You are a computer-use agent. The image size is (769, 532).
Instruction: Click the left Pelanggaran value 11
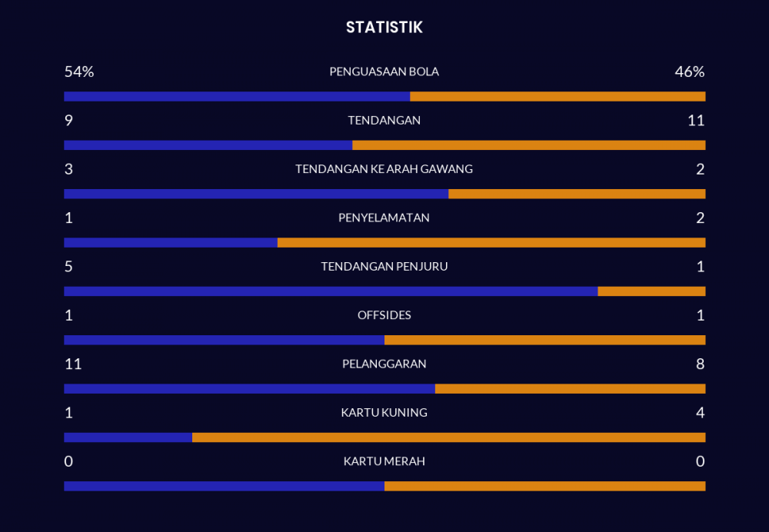(x=72, y=364)
